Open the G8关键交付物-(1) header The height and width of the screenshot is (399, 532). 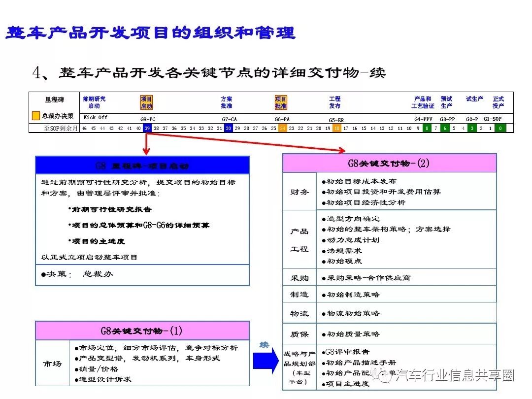pyautogui.click(x=142, y=330)
